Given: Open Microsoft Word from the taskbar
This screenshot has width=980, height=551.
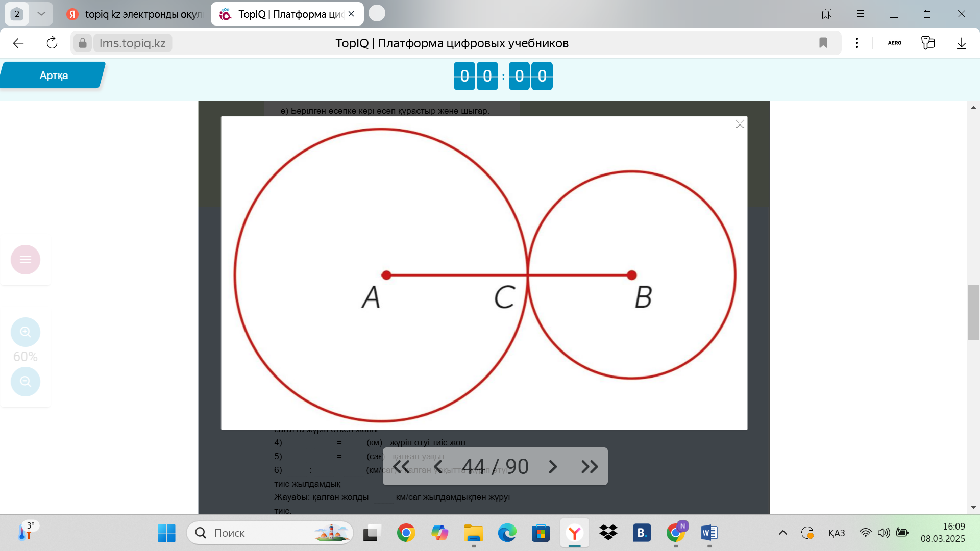Looking at the screenshot, I should [709, 533].
